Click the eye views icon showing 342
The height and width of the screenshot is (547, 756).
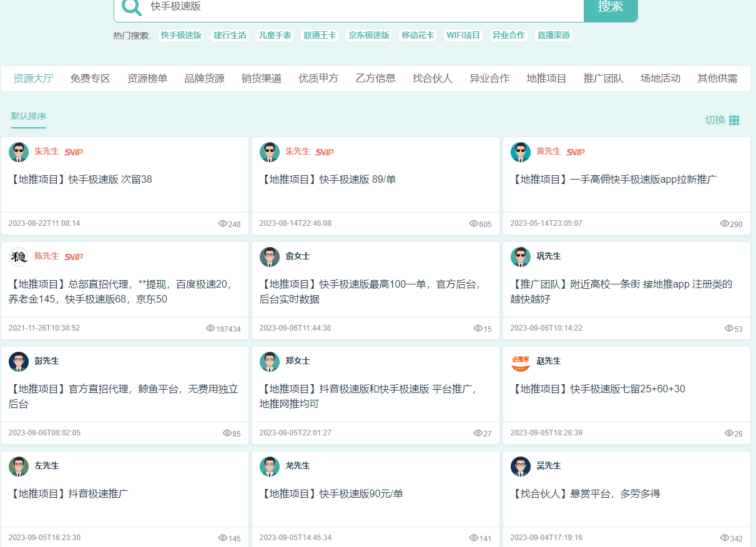pyautogui.click(x=725, y=538)
